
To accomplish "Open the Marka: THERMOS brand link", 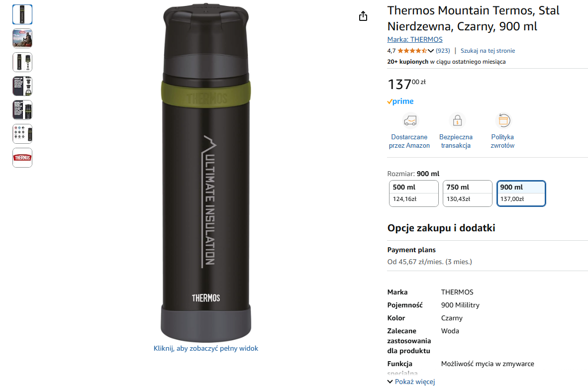I will pyautogui.click(x=415, y=39).
